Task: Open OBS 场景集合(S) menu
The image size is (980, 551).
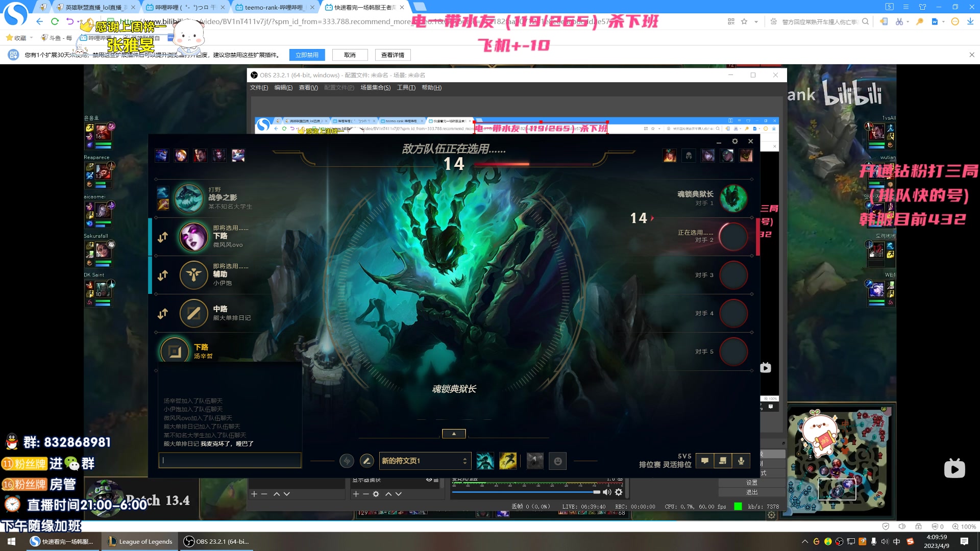Action: pos(376,88)
